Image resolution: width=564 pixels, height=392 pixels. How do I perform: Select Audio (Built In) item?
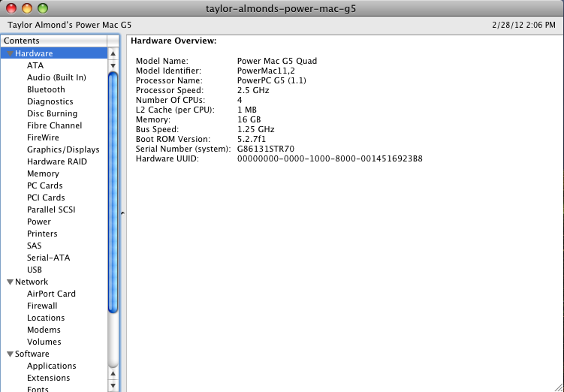pyautogui.click(x=56, y=77)
